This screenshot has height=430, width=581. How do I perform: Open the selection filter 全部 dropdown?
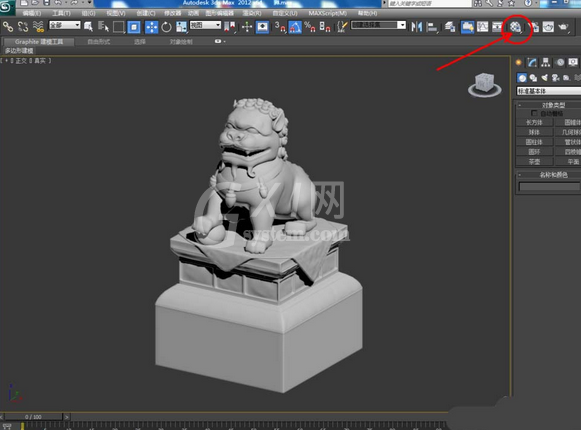64,25
